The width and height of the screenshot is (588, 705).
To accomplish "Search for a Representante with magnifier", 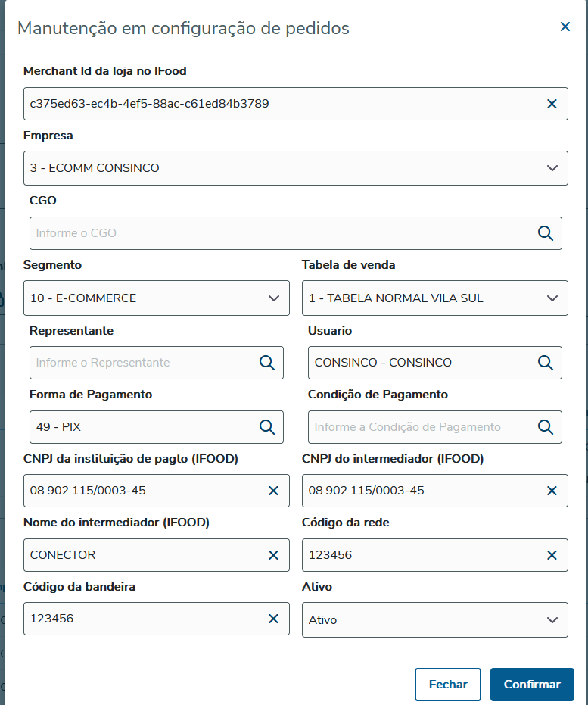I will click(x=267, y=363).
